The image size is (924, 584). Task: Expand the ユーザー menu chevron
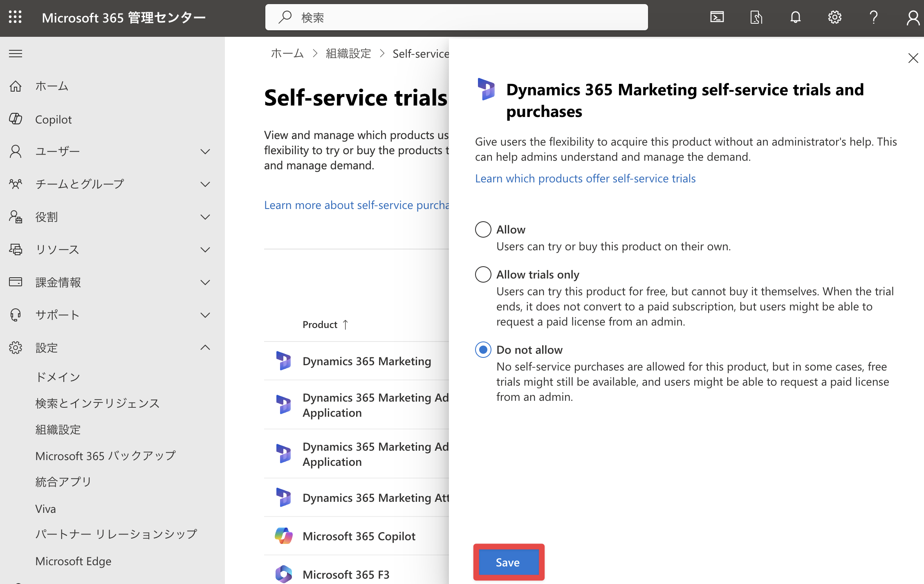[x=205, y=152]
